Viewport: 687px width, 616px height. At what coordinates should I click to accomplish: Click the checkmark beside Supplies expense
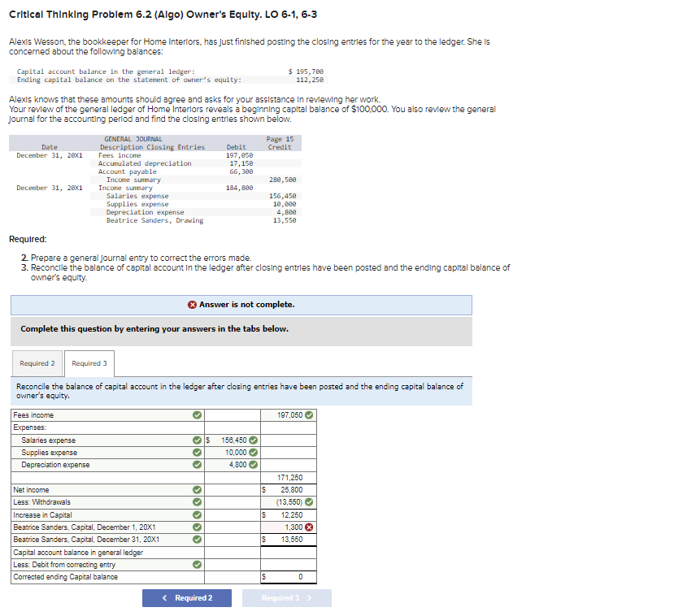pyautogui.click(x=196, y=453)
